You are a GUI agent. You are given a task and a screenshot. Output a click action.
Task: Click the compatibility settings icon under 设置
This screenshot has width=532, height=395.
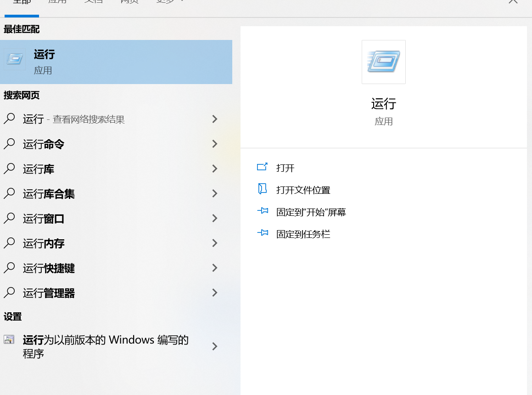[9, 339]
